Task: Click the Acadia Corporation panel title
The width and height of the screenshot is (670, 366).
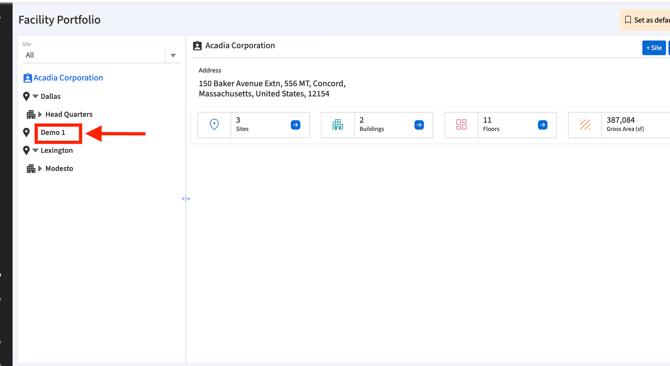Action: tap(240, 45)
